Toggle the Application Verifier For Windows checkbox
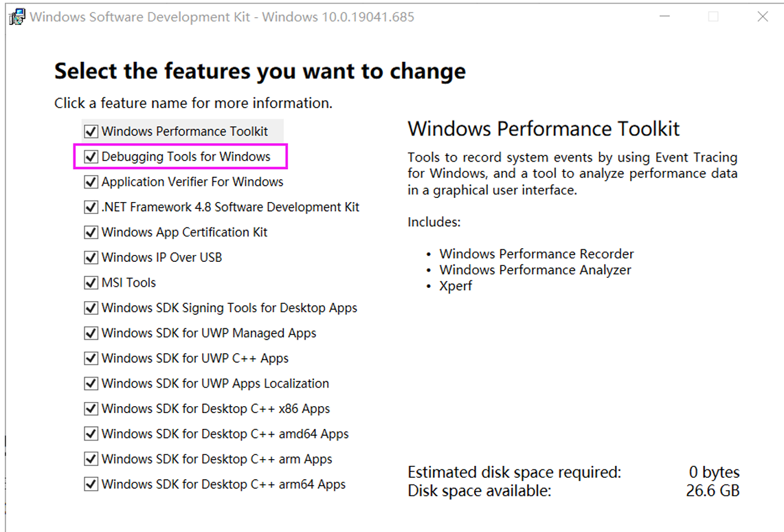This screenshot has height=532, width=784. click(x=91, y=182)
